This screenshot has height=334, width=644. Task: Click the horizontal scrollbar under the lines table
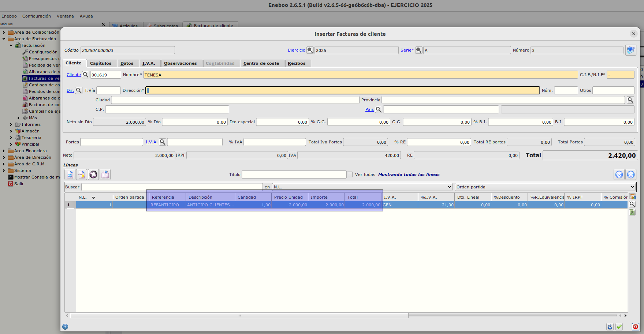coord(239,315)
